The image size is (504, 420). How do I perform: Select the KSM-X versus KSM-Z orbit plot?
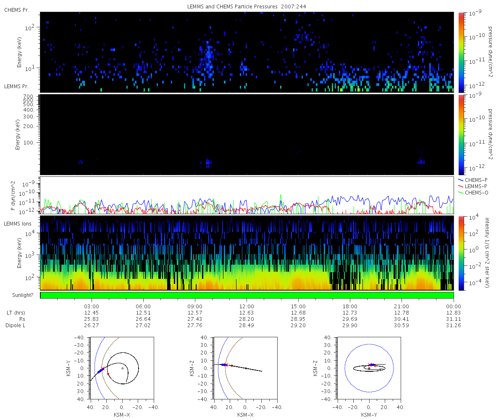pos(245,368)
